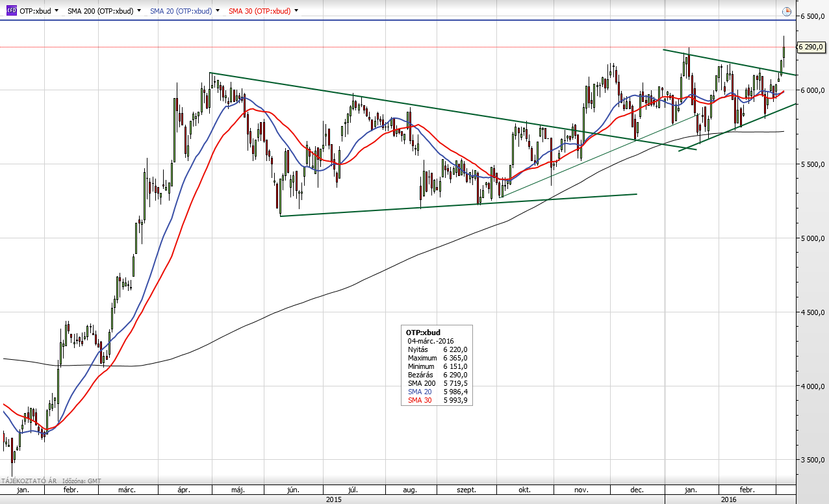
Task: Select the okt. month on time axis
Action: click(525, 490)
